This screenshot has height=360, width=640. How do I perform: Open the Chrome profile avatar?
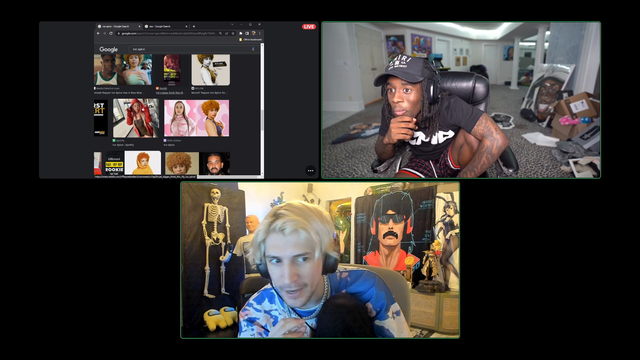point(253,33)
